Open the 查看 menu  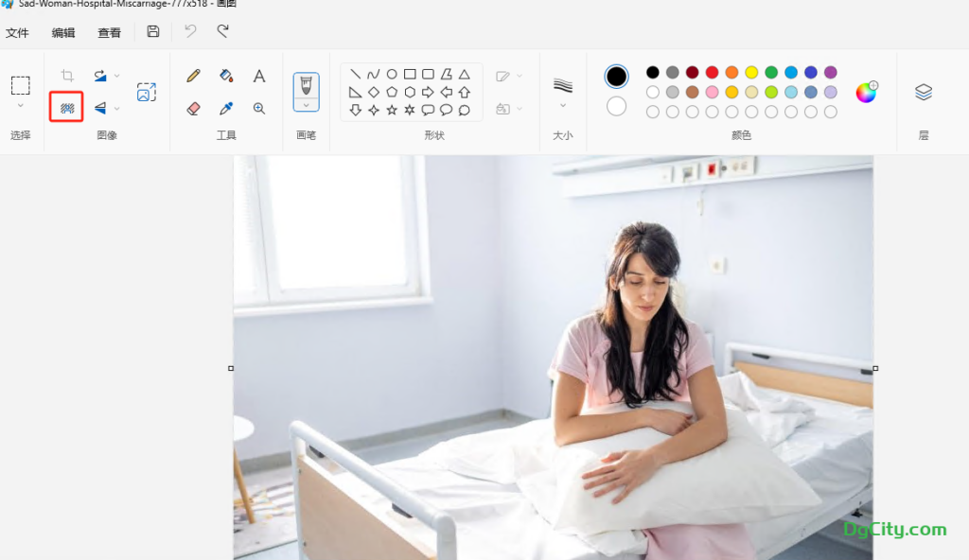pyautogui.click(x=110, y=32)
